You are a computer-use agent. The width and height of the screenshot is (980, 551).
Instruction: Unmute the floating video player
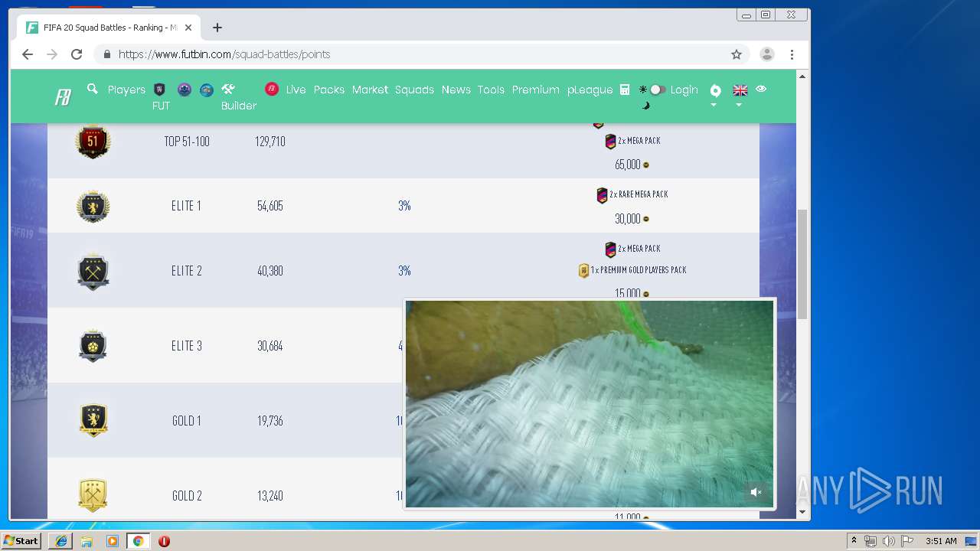pos(756,492)
